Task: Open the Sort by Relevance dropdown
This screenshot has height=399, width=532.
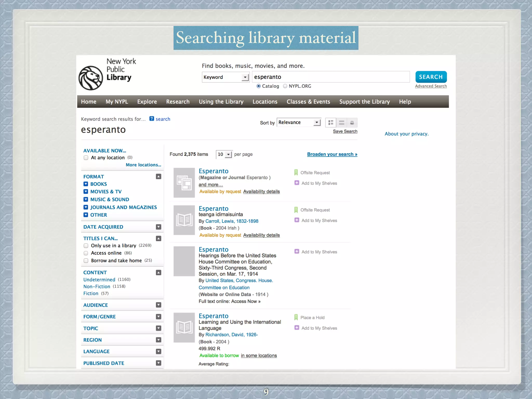Action: click(x=299, y=122)
